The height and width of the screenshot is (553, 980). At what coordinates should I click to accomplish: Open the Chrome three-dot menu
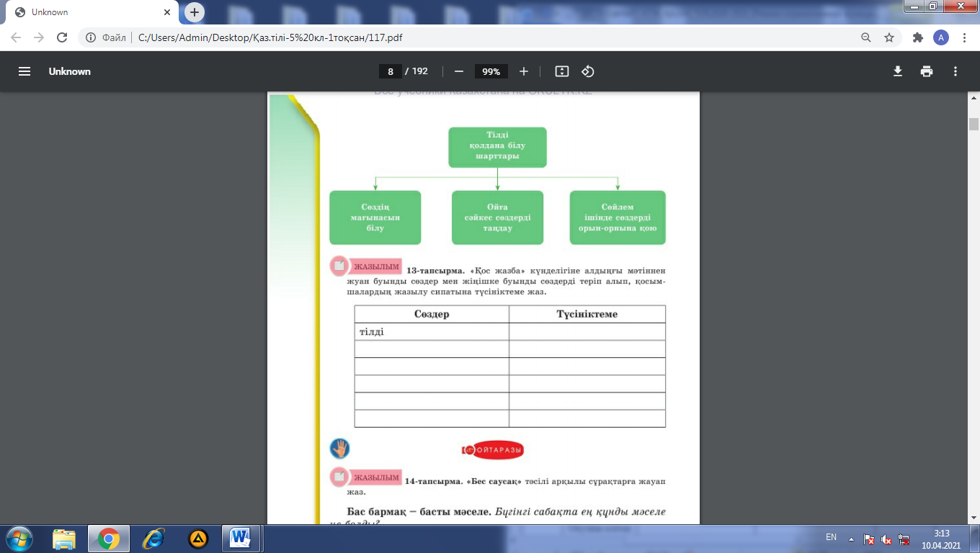click(x=964, y=37)
